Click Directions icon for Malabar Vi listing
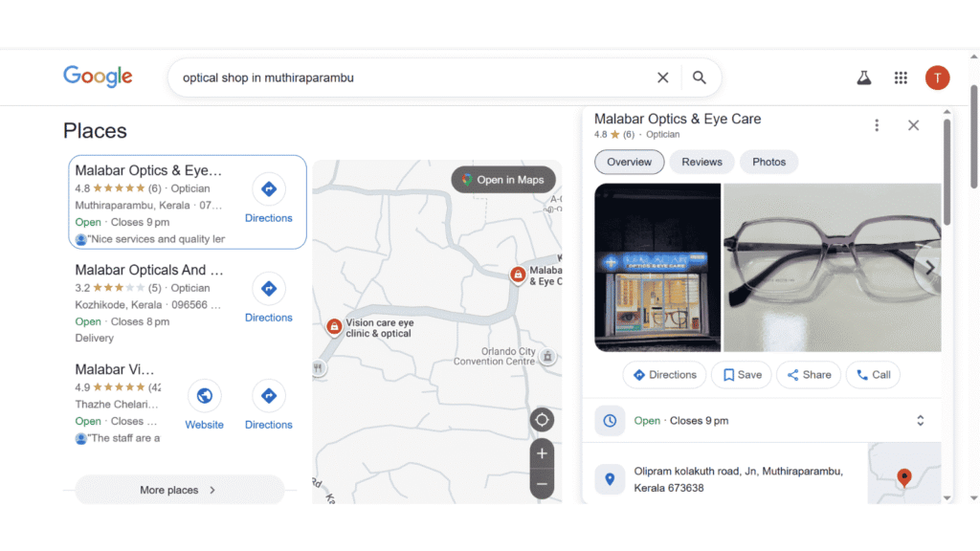Image resolution: width=980 pixels, height=551 pixels. [269, 395]
